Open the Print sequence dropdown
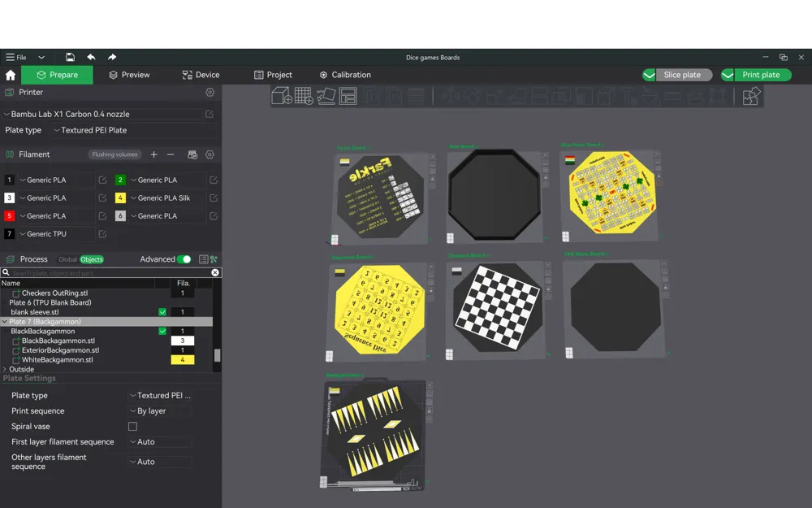Viewport: 812px width, 508px height. [x=160, y=411]
